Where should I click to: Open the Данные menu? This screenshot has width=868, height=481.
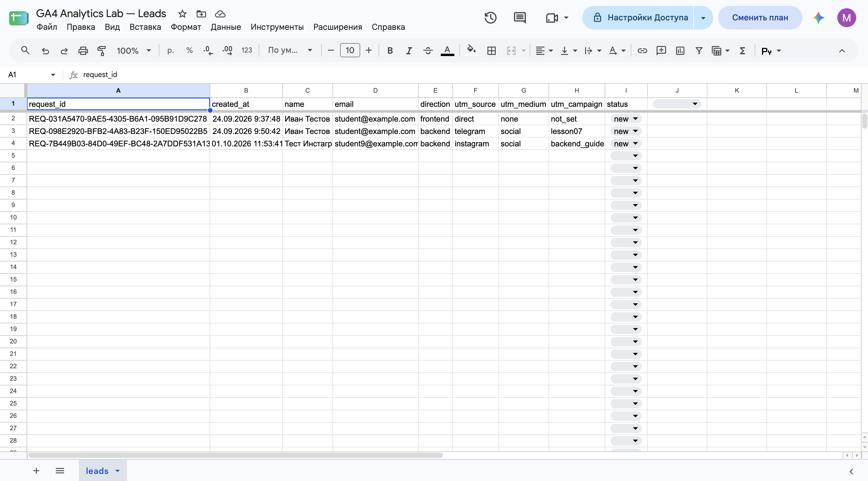pyautogui.click(x=226, y=27)
